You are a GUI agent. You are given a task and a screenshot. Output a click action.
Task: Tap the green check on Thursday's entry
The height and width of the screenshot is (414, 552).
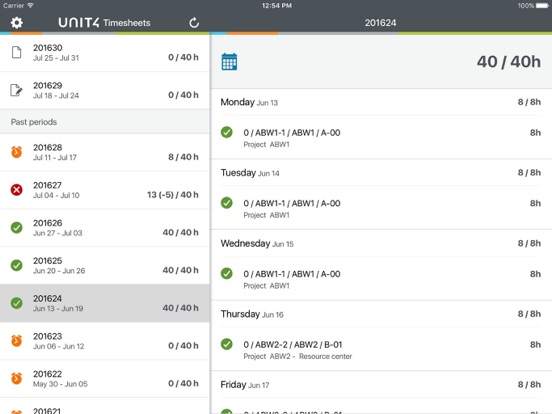227,344
